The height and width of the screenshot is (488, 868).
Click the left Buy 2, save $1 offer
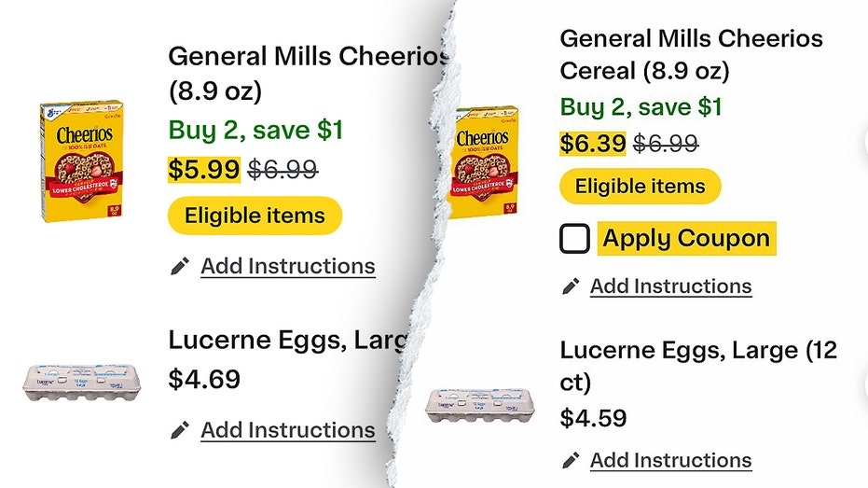click(256, 129)
